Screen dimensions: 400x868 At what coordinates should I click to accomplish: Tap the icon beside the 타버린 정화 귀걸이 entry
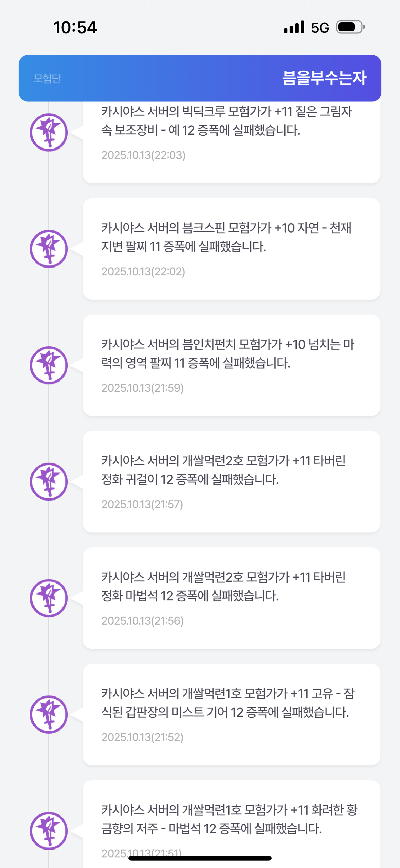pos(49,482)
